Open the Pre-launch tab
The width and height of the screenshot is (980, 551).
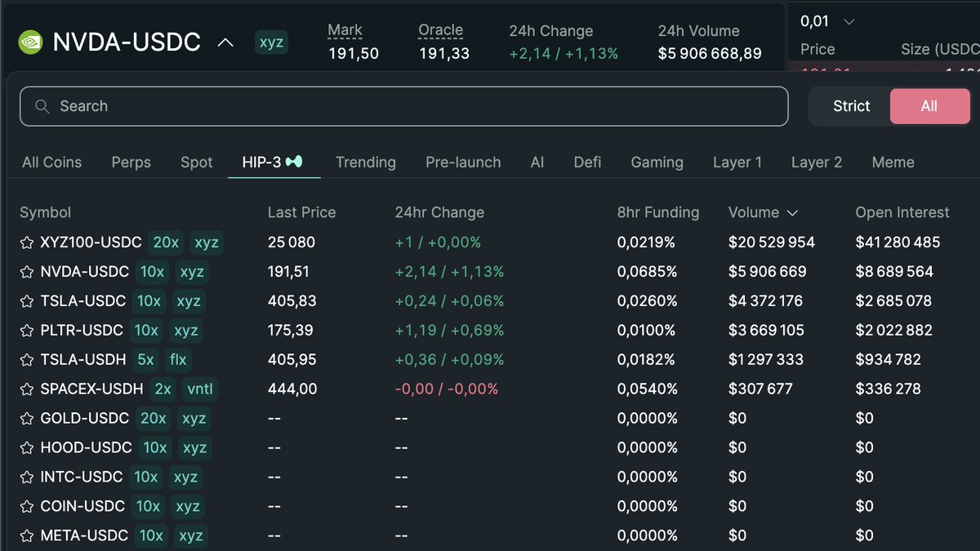click(463, 162)
